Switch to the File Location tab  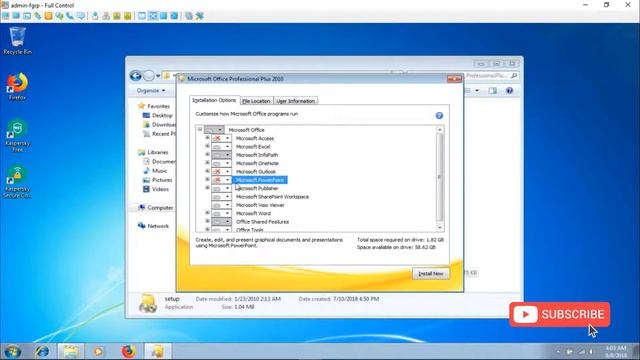(256, 101)
